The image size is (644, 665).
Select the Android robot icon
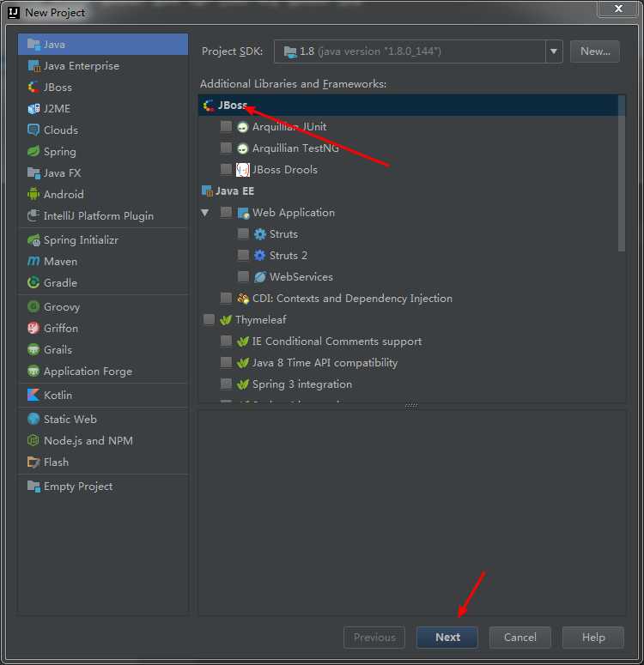(x=33, y=194)
